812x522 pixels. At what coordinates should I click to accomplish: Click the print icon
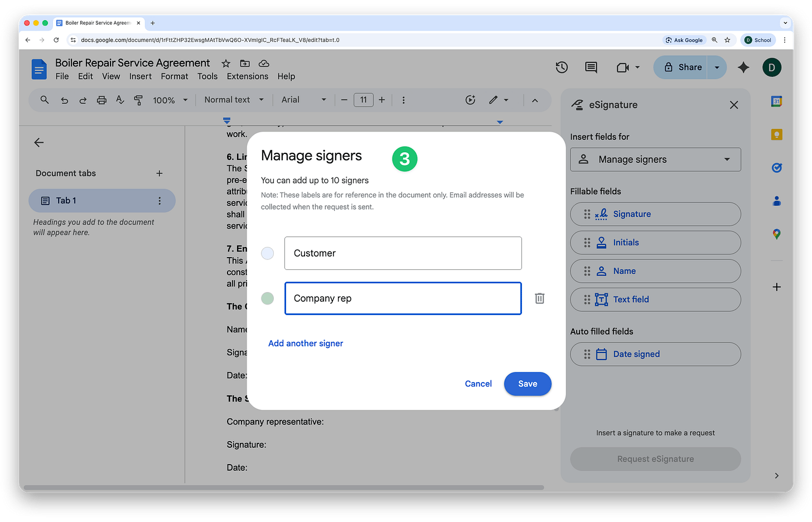click(101, 100)
